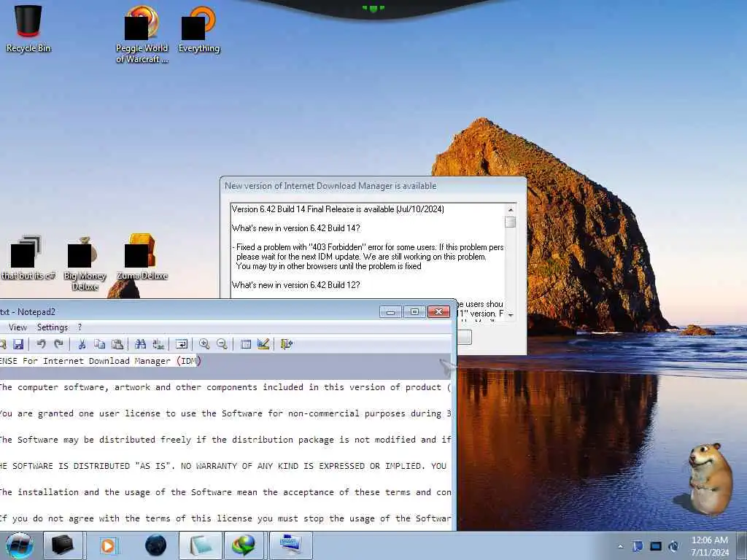Open the View menu in Notepad2
The height and width of the screenshot is (560, 747).
18,327
